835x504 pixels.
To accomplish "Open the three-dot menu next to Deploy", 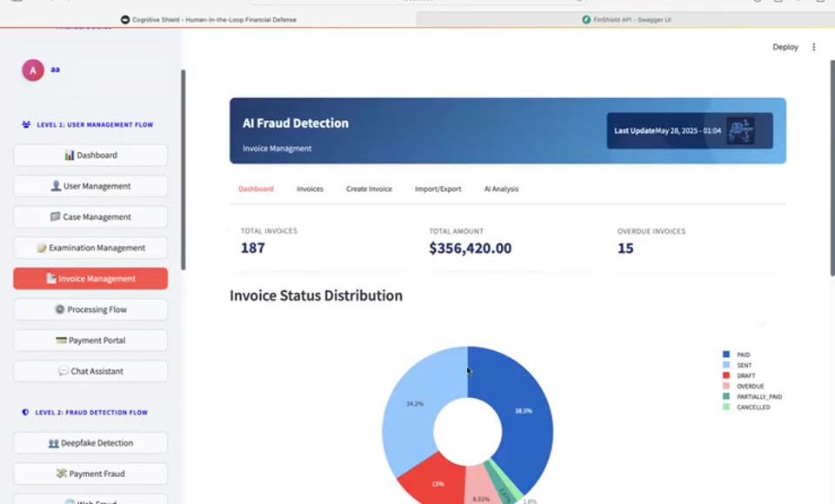I will tap(813, 48).
